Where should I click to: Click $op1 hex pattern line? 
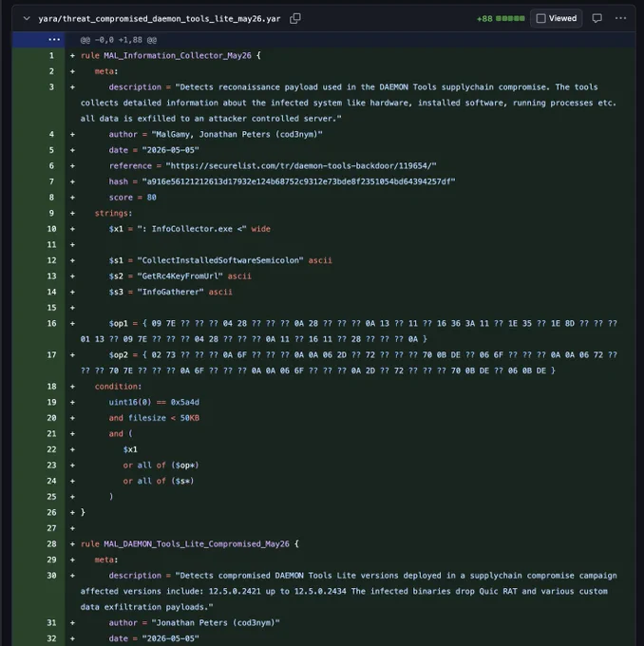click(349, 332)
